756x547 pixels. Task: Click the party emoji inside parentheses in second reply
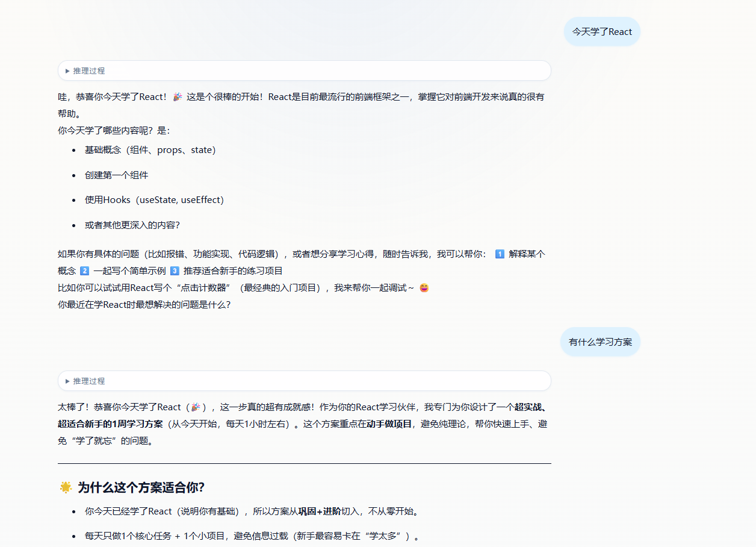pyautogui.click(x=196, y=407)
